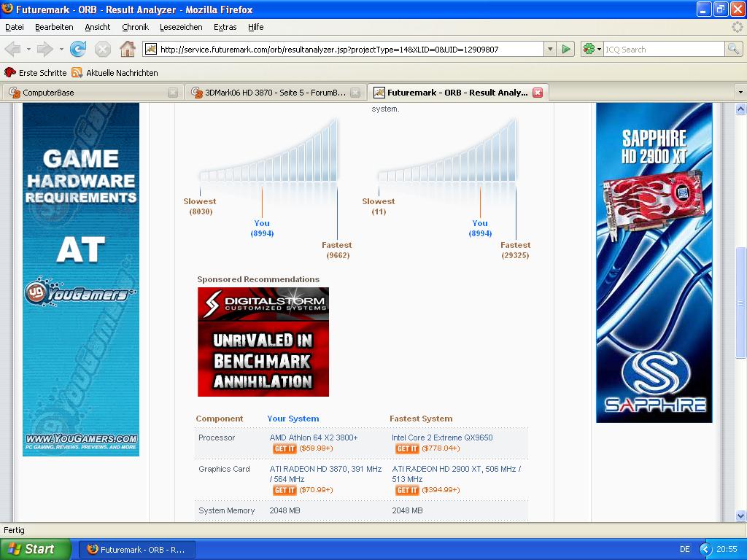Click the Your System column header

coord(293,419)
